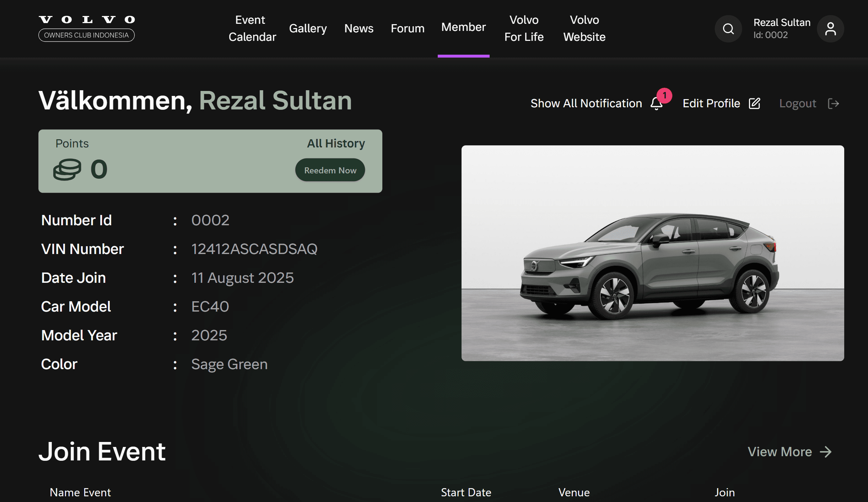Click the Points card
The width and height of the screenshot is (868, 502).
pos(210,161)
